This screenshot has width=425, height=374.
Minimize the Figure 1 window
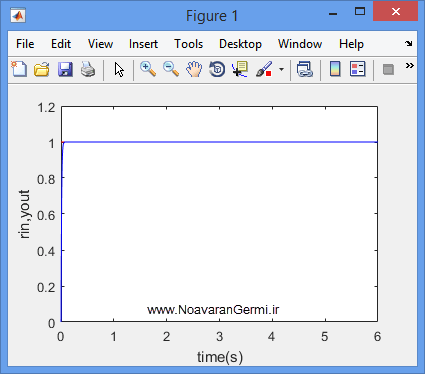(333, 14)
